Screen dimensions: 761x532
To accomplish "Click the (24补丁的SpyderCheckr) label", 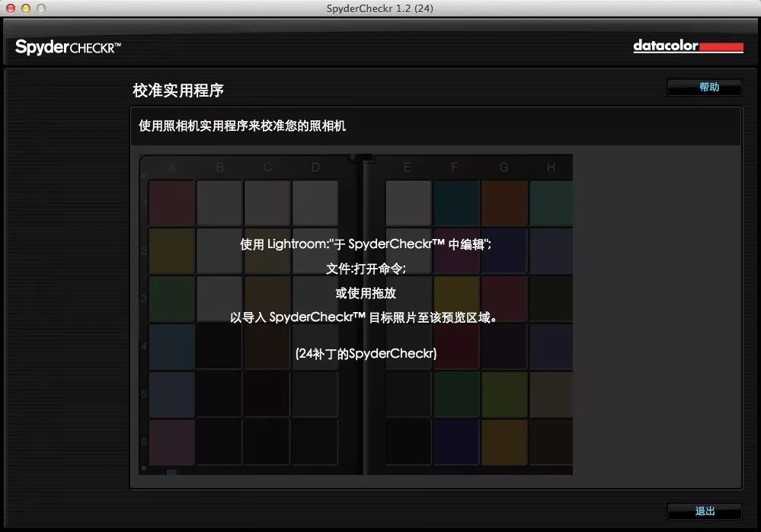I will [366, 354].
